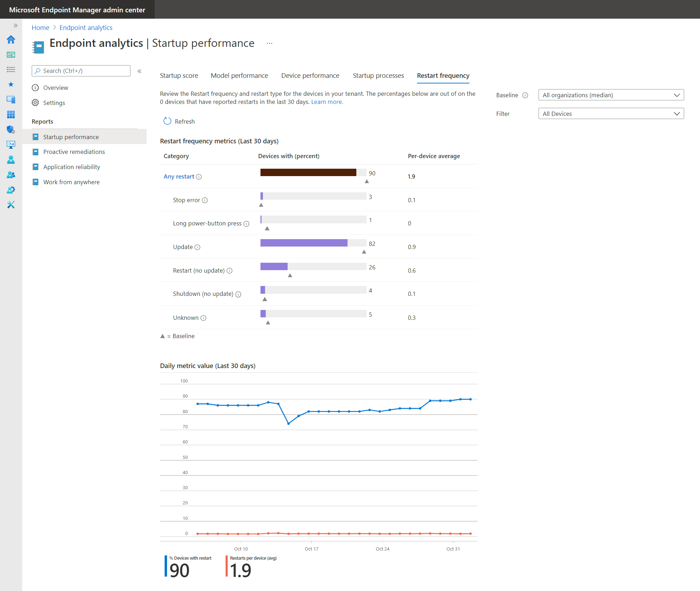Open the Baseline All organizations dropdown
This screenshot has width=700, height=591.
tap(611, 95)
